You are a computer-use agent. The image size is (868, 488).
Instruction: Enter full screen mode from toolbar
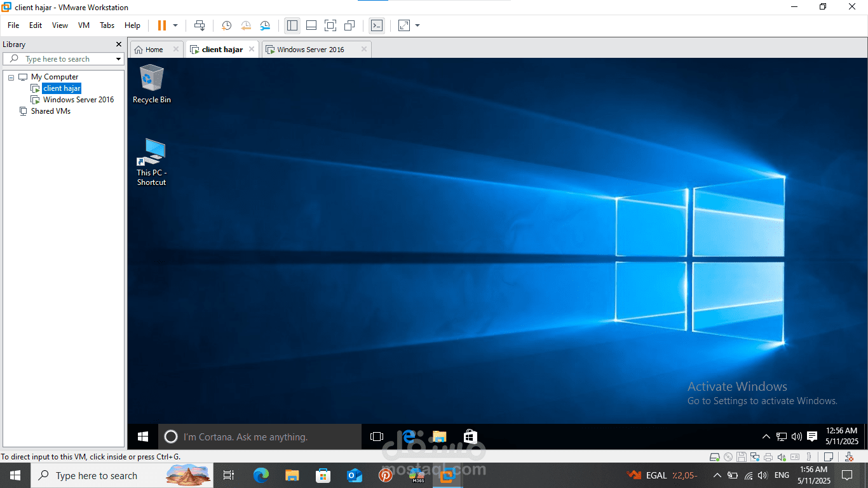point(330,25)
